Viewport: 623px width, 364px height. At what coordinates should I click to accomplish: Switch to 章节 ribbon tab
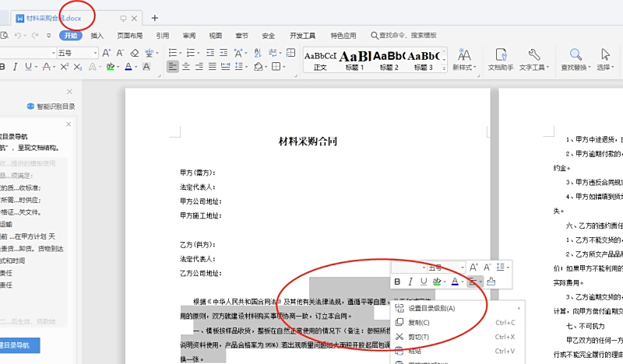[x=241, y=36]
